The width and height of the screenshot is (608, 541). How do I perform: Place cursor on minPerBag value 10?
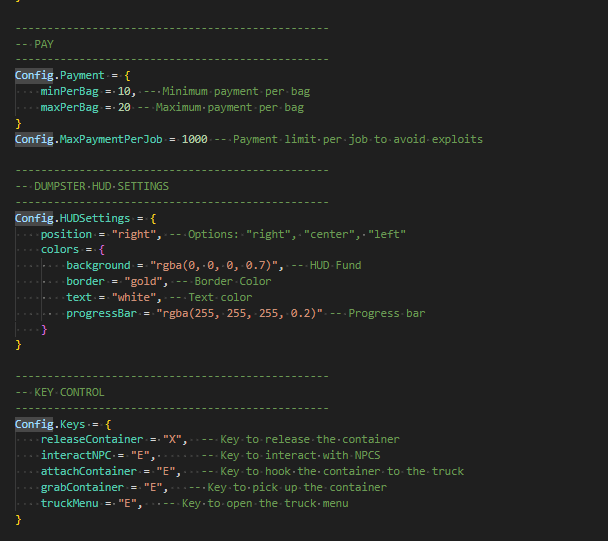point(124,91)
